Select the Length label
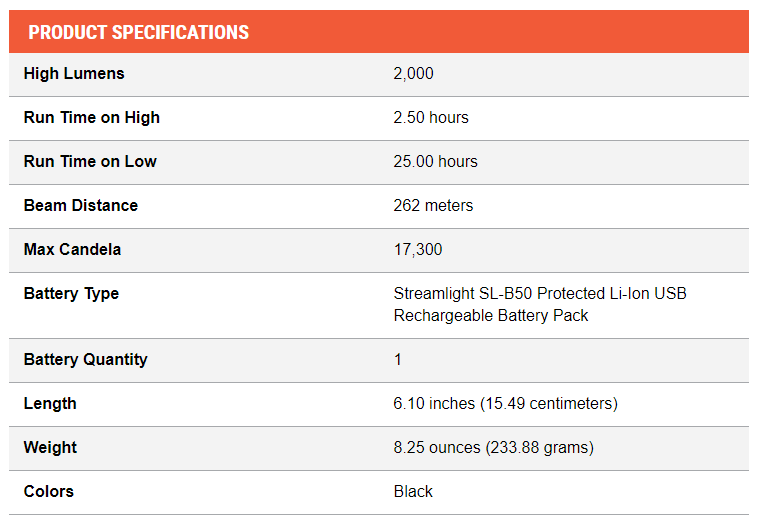Image resolution: width=759 pixels, height=528 pixels. click(x=50, y=404)
